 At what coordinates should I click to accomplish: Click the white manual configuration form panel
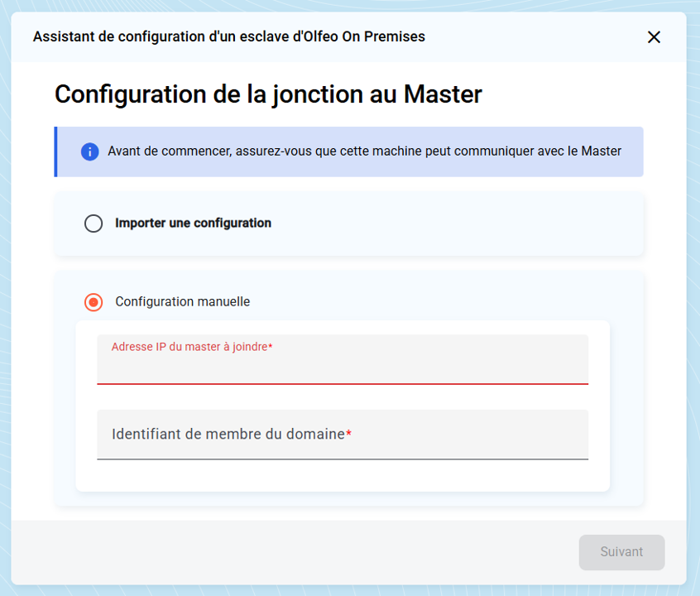(342, 476)
